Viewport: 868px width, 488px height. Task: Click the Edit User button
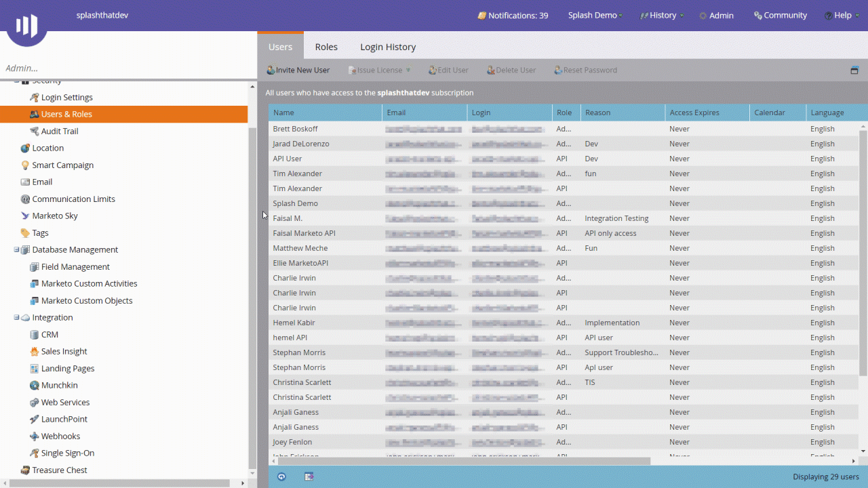coord(448,70)
